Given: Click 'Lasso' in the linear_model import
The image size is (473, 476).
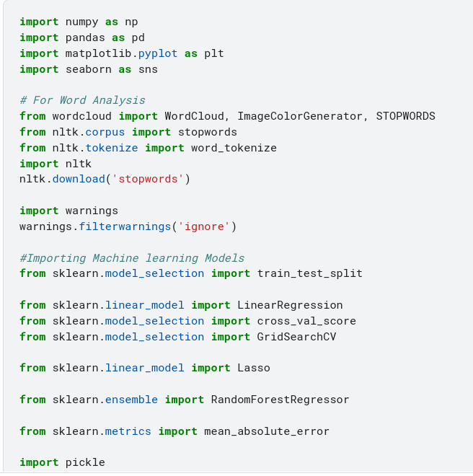Looking at the screenshot, I should coord(254,368).
